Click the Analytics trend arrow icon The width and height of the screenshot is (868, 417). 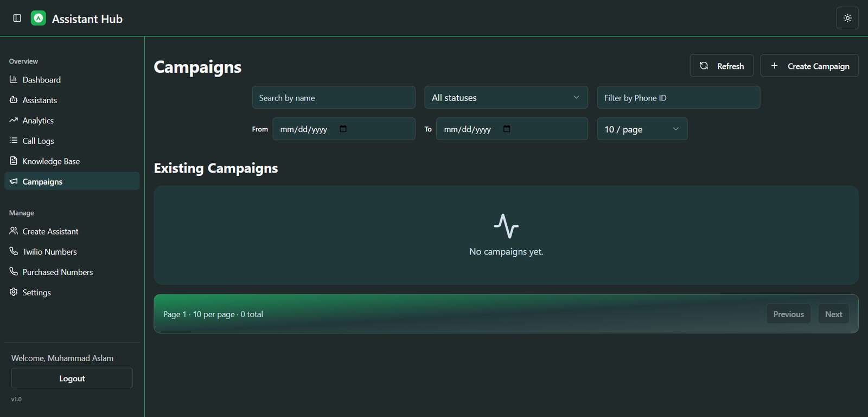tap(14, 120)
